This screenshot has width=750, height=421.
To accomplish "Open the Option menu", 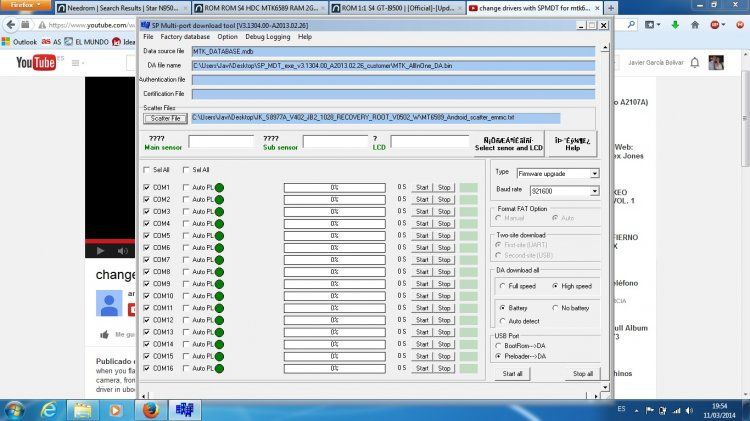I will tap(227, 37).
